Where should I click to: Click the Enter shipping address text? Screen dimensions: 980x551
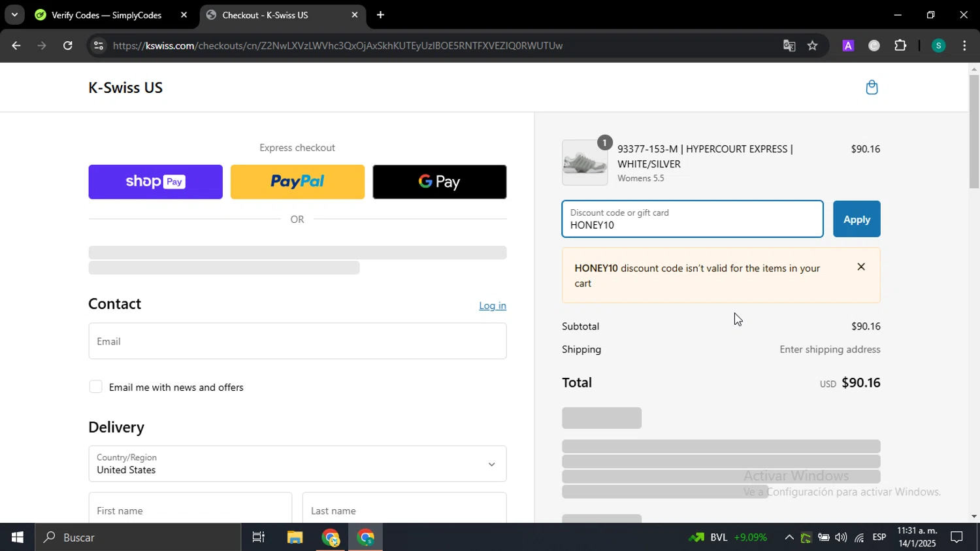coord(830,350)
